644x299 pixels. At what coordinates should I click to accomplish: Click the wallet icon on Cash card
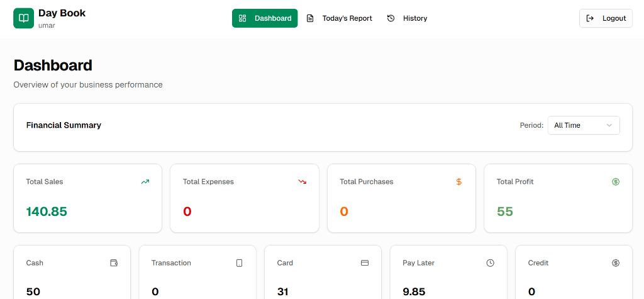[114, 263]
